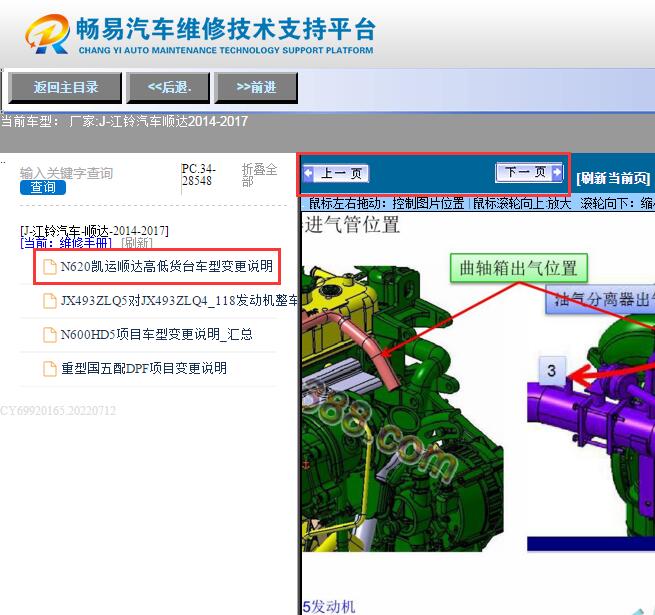This screenshot has height=615, width=655.
Task: Click document icon beside JX493ZLQ5 item
Action: 50,301
